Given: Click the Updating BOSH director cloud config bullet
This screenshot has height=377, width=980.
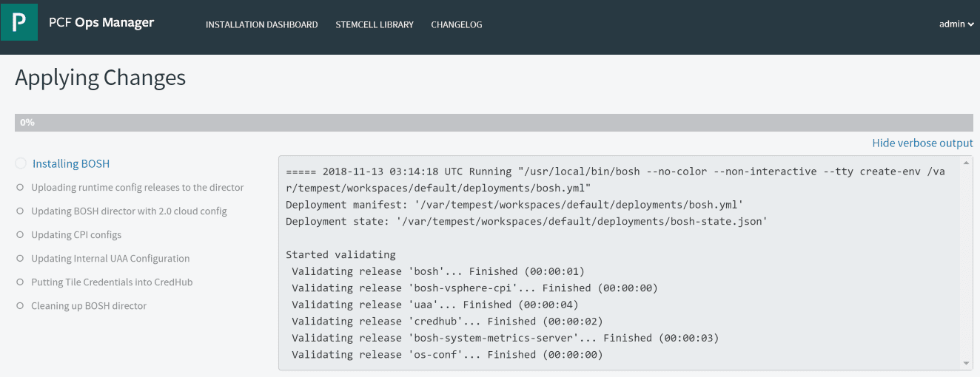Looking at the screenshot, I should coord(21,211).
